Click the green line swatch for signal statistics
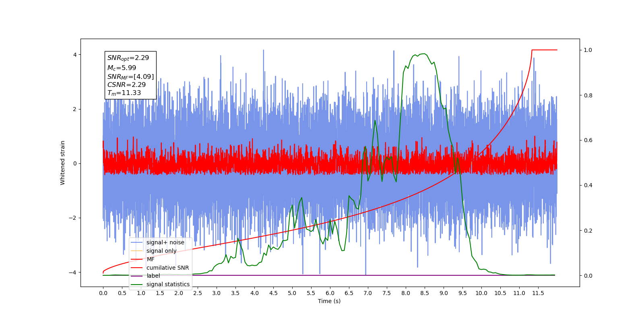 click(x=137, y=284)
